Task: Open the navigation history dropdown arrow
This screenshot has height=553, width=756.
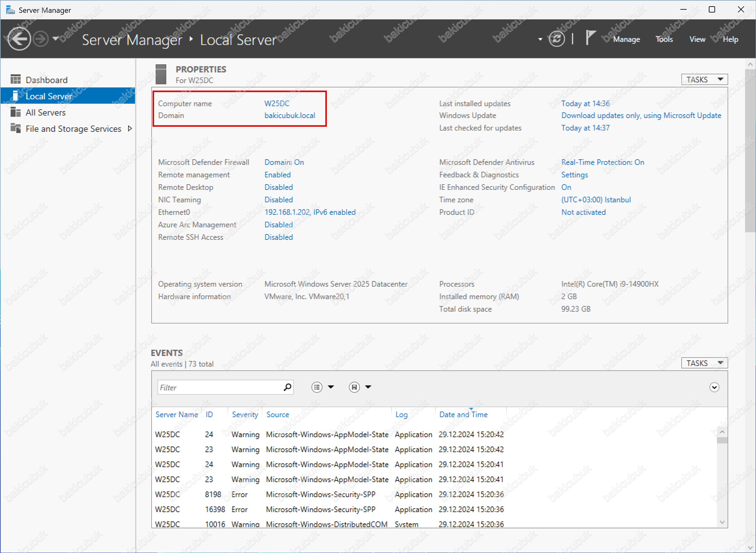Action: tap(56, 38)
